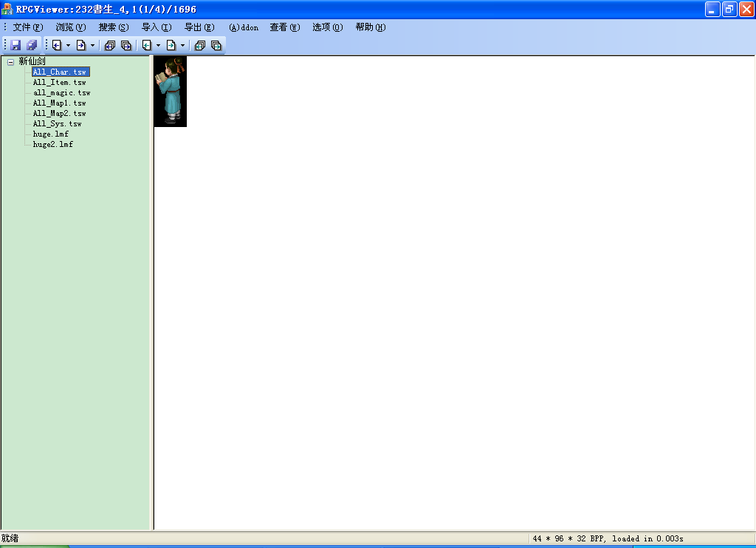Click the teal batch import stacked pages icon
This screenshot has width=756, height=548.
[200, 45]
